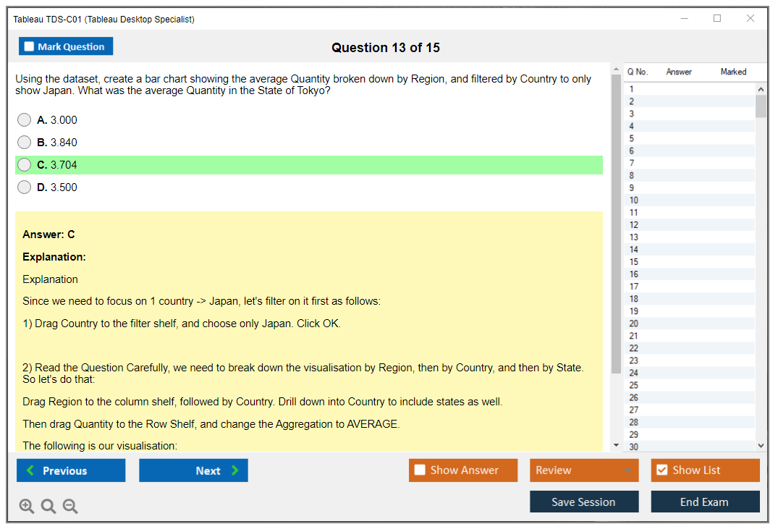Click the Save Session button
Viewport: 778px width, 532px height.
[583, 502]
